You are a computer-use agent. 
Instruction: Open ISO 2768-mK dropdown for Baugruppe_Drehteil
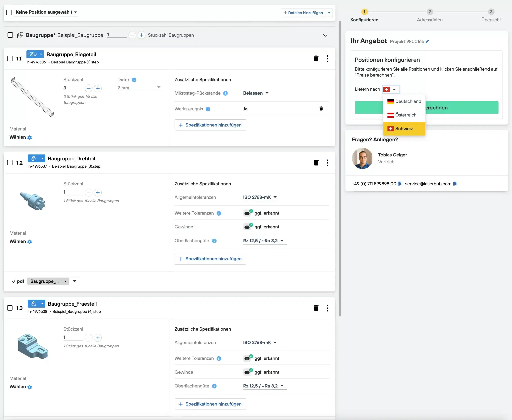(x=261, y=197)
